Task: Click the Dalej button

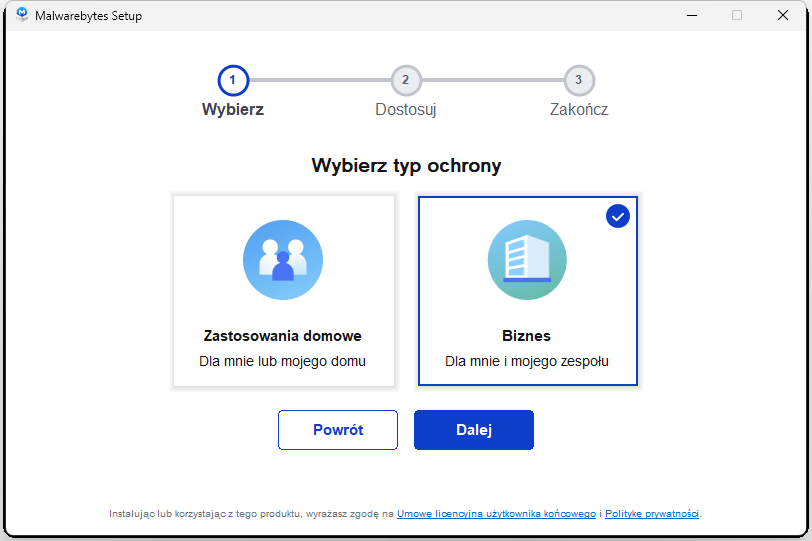Action: [x=474, y=430]
